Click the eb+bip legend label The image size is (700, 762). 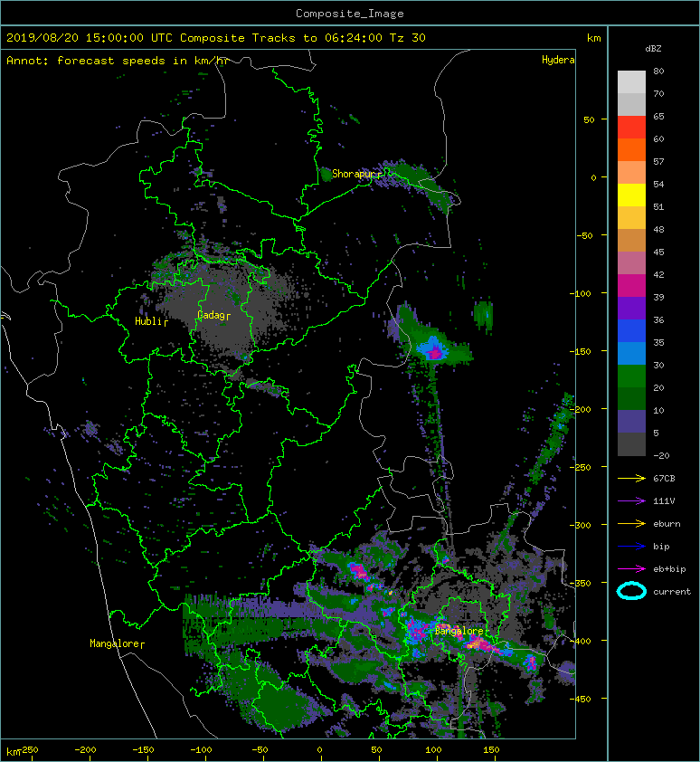click(x=669, y=569)
